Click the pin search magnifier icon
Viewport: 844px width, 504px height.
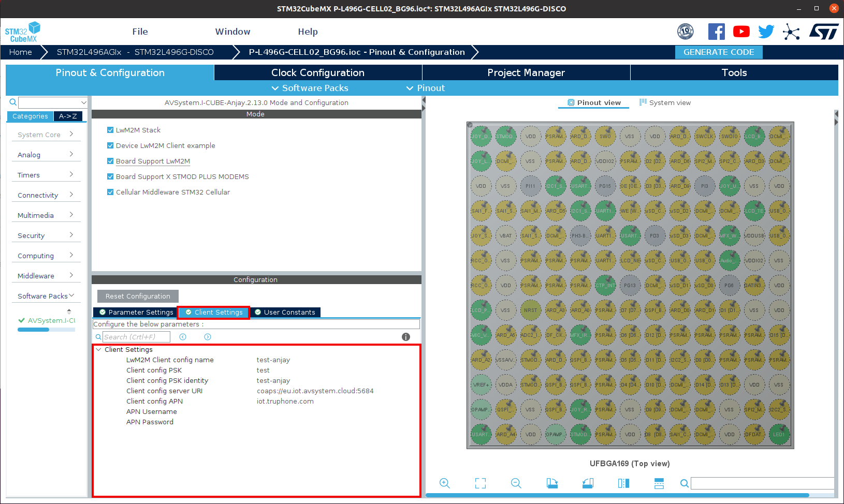(x=684, y=483)
